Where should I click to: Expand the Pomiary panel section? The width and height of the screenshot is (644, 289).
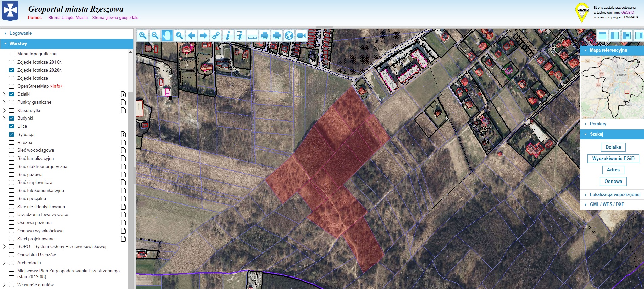[x=598, y=124]
